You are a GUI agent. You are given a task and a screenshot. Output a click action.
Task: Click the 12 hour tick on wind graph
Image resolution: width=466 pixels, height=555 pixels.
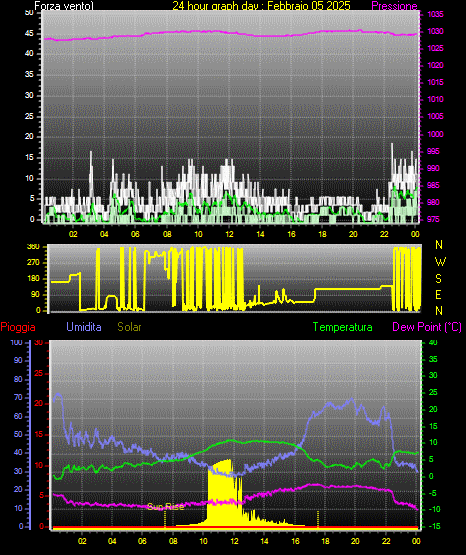[229, 234]
